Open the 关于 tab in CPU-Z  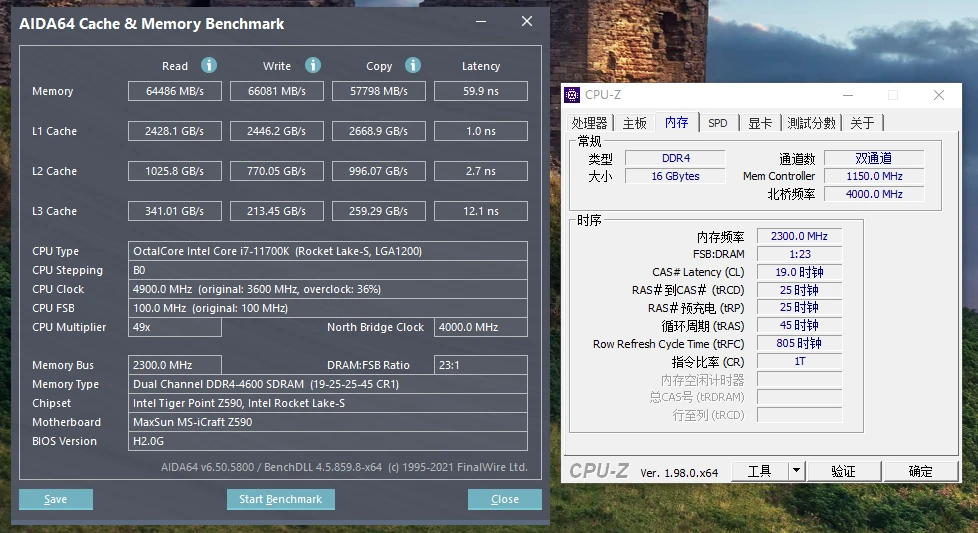863,123
